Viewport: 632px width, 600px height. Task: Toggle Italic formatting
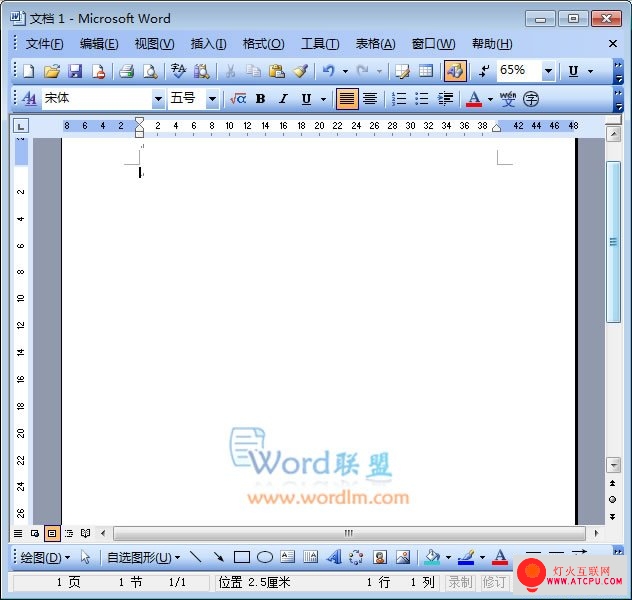click(283, 99)
